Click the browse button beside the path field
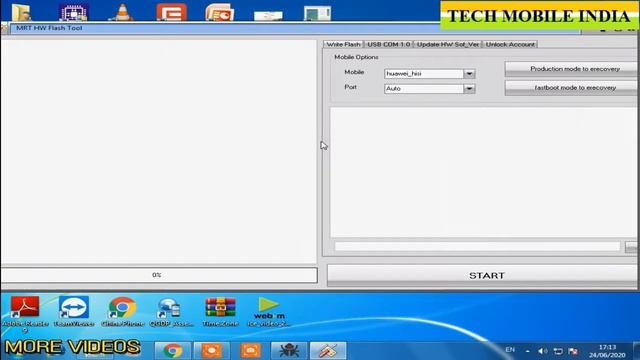This screenshot has width=640, height=360. pos(631,247)
